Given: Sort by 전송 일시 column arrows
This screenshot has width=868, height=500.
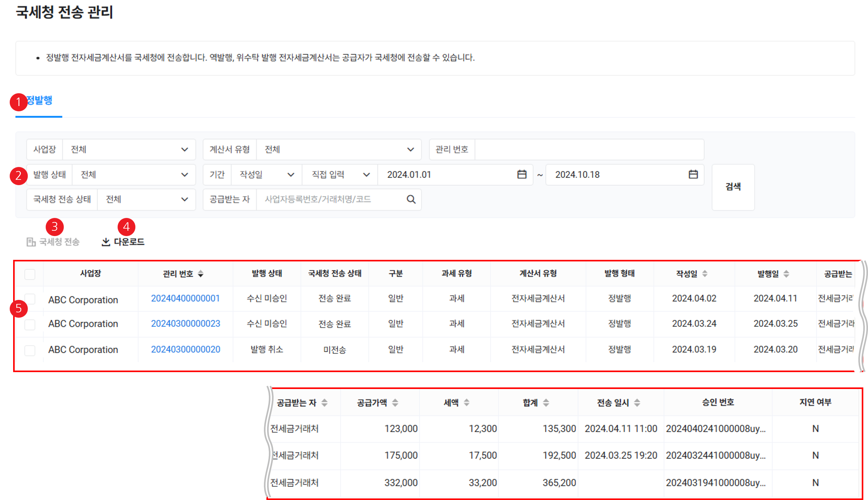Looking at the screenshot, I should coord(637,402).
